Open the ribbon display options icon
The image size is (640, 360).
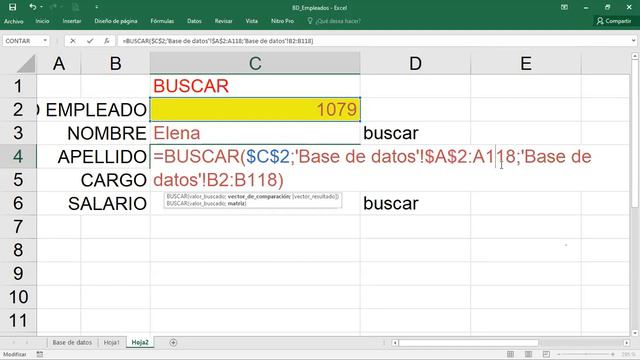564,7
